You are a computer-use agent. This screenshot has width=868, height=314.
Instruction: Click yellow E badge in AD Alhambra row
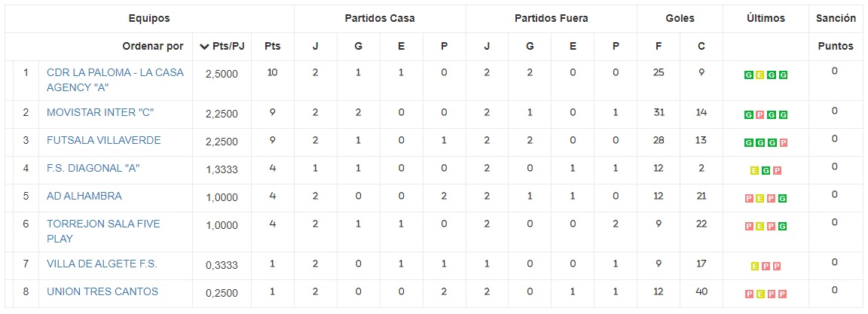tap(759, 198)
